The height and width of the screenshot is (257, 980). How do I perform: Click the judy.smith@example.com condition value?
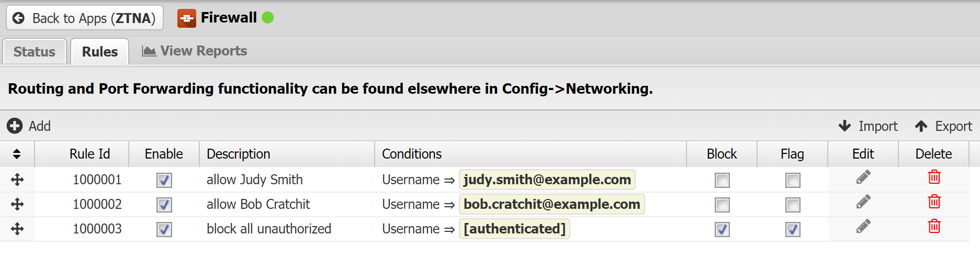point(547,180)
